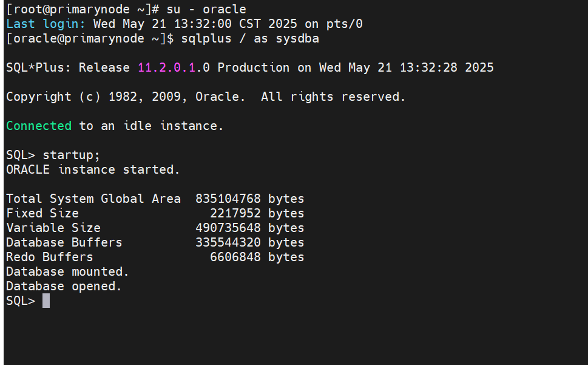Screen dimensions: 588x365
Task: Click the "Total System Global Area" label
Action: point(93,199)
